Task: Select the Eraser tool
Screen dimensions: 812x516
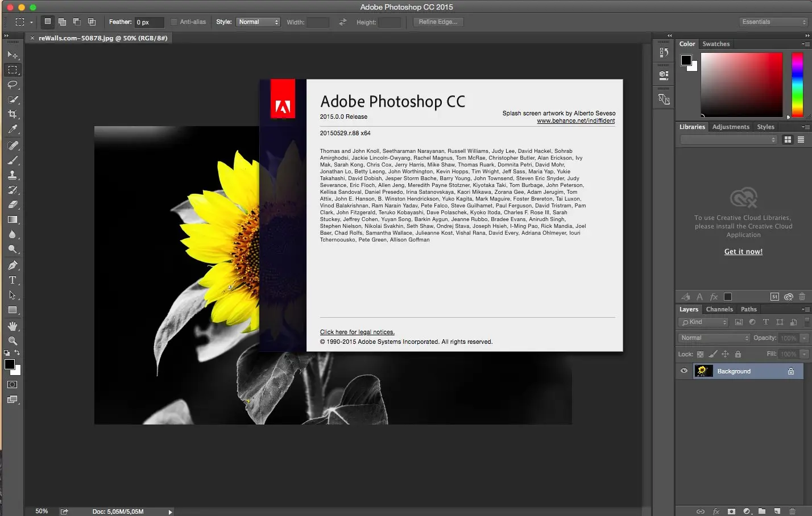Action: coord(13,205)
